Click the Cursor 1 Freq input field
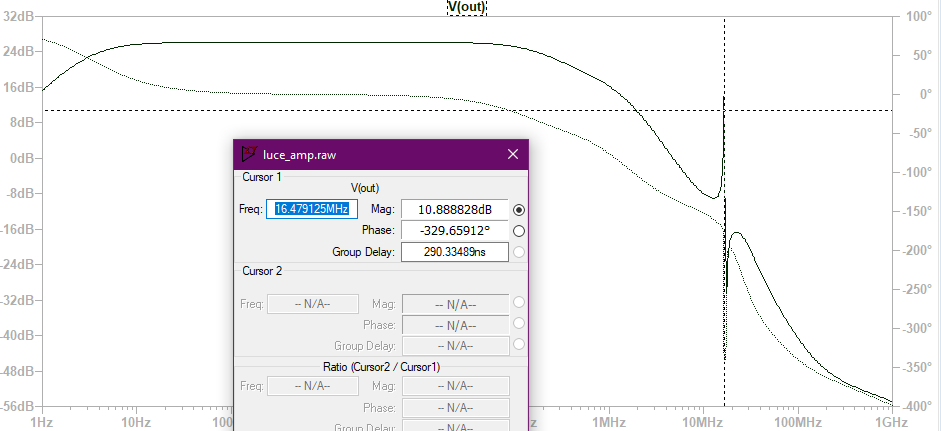Screen dimensions: 941x431 (x=312, y=209)
